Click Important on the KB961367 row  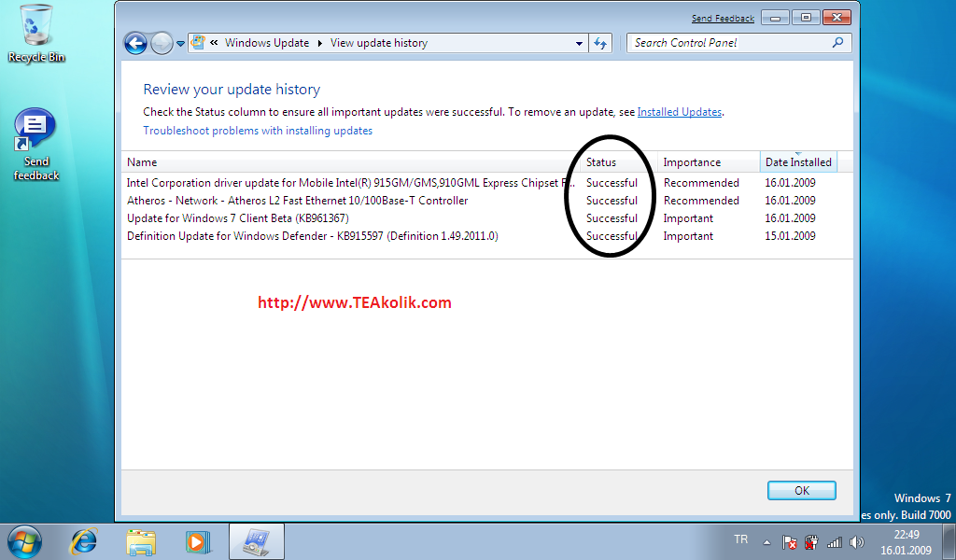(x=688, y=218)
